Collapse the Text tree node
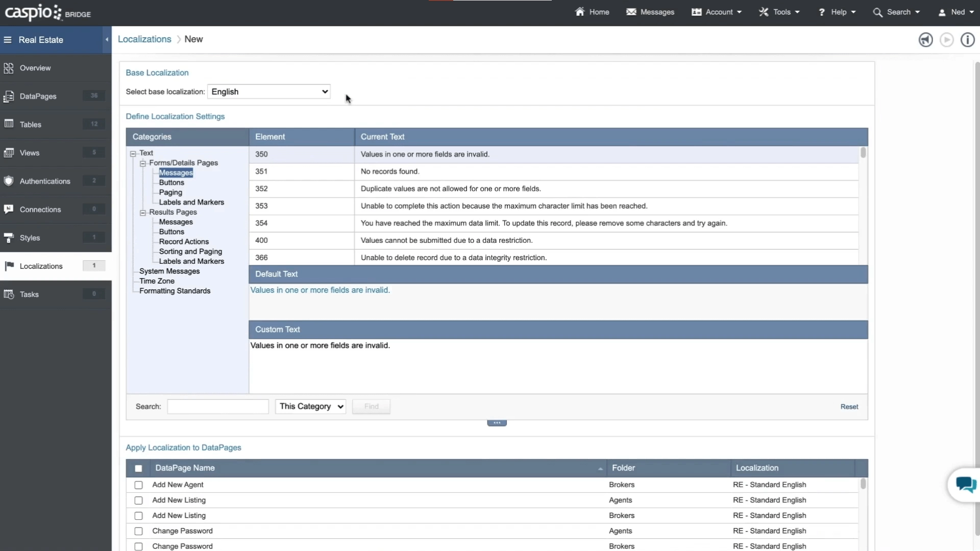The height and width of the screenshot is (551, 980). [133, 154]
